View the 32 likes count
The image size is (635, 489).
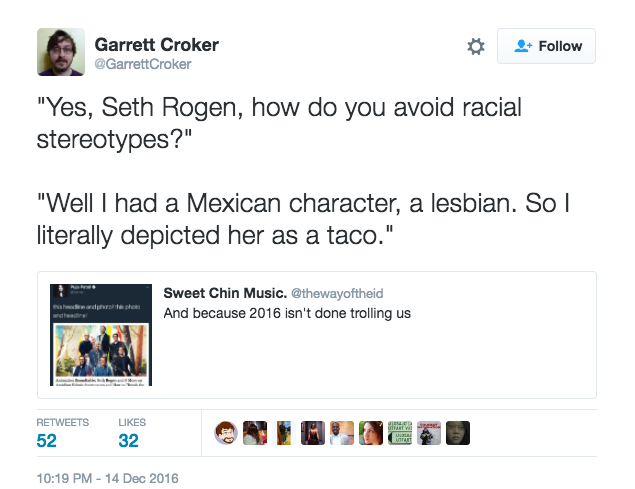tap(128, 440)
